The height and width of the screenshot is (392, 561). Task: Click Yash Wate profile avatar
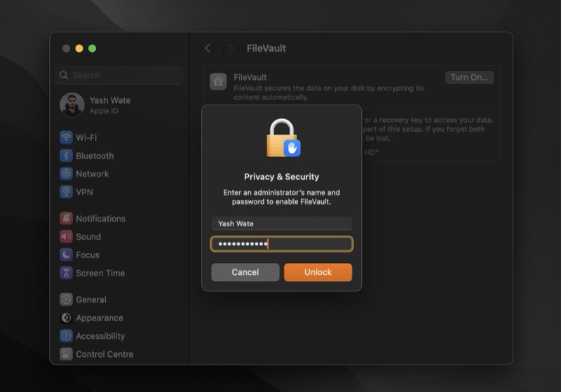72,105
